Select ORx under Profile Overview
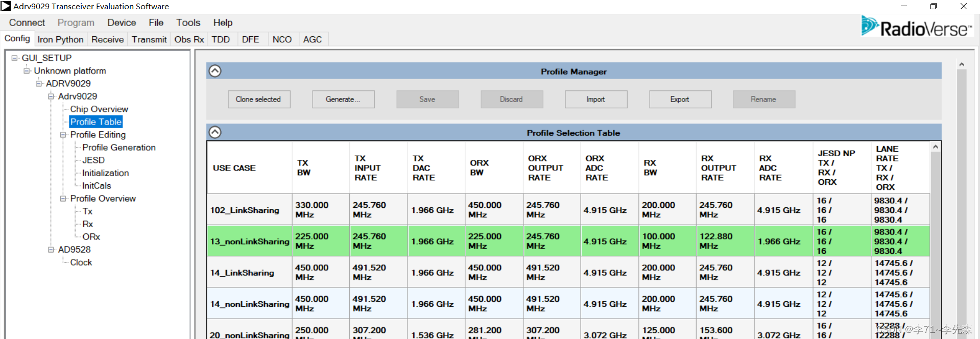The height and width of the screenshot is (339, 980). click(x=91, y=237)
